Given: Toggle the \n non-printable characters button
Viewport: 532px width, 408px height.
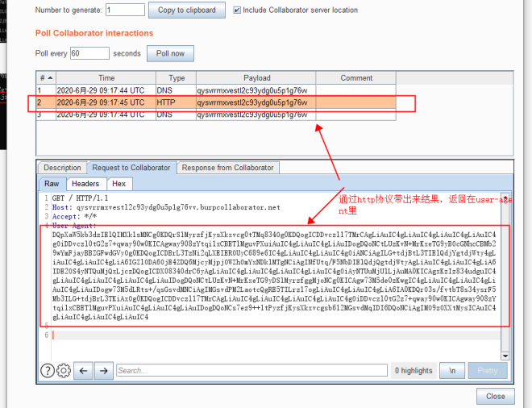Looking at the screenshot, I should click(x=452, y=370).
